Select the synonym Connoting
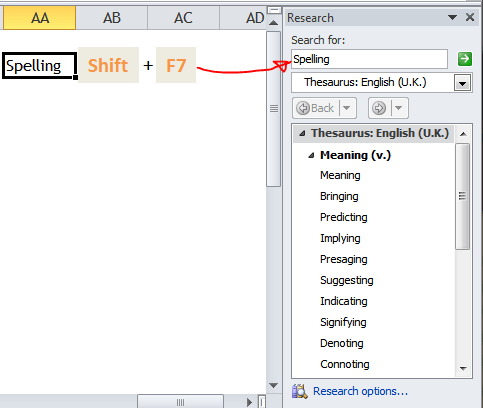 [345, 364]
